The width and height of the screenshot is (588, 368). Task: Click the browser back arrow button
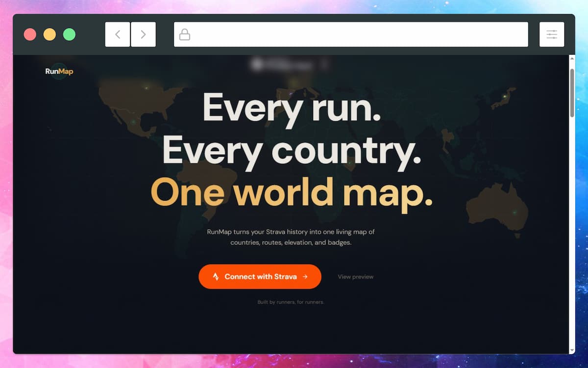(x=118, y=34)
